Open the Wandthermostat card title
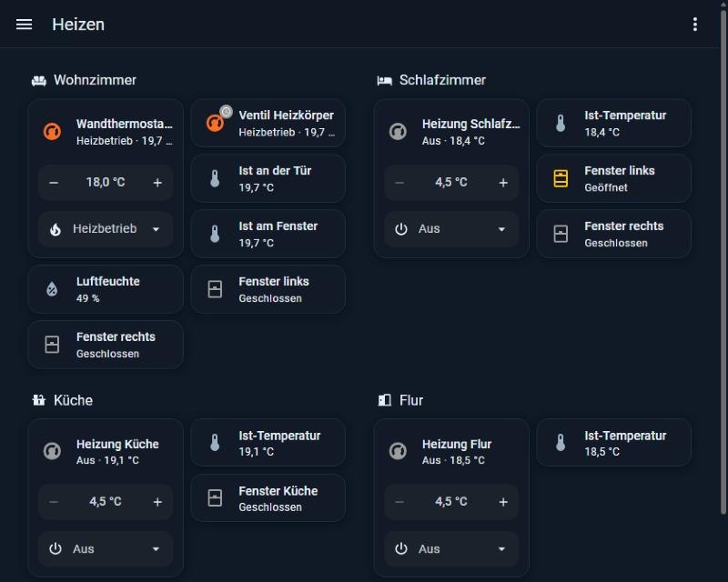The height and width of the screenshot is (582, 728). pos(124,124)
